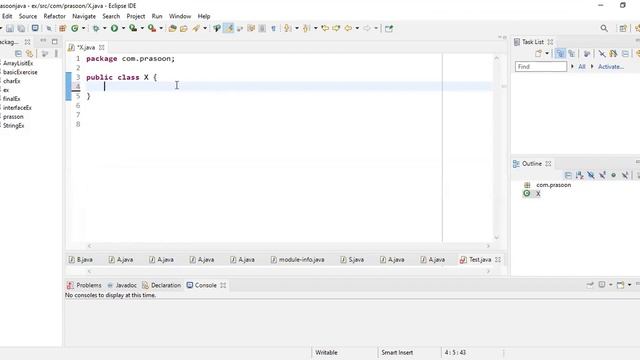Run the program with green play icon
Image resolution: width=640 pixels, height=360 pixels.
point(115,28)
